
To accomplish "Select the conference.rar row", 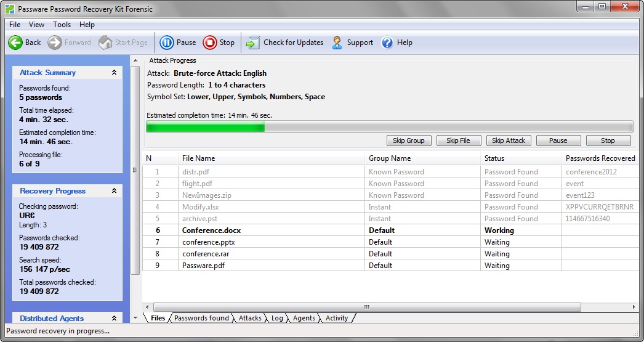I will 390,254.
